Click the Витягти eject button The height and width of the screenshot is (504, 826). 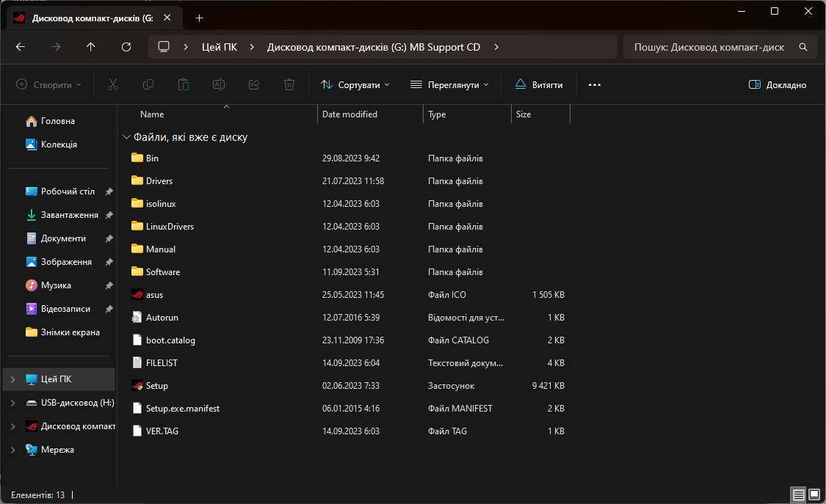[x=539, y=85]
